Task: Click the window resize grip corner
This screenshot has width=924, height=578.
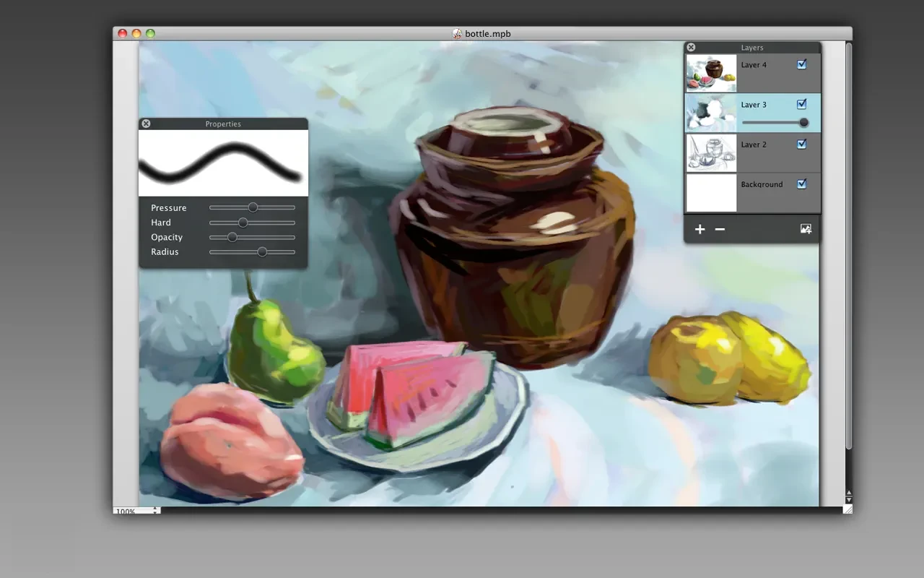Action: pyautogui.click(x=847, y=509)
